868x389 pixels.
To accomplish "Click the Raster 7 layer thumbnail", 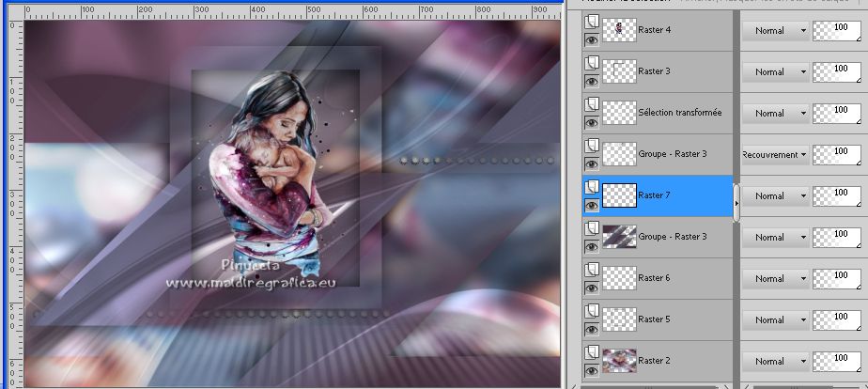I will (619, 195).
